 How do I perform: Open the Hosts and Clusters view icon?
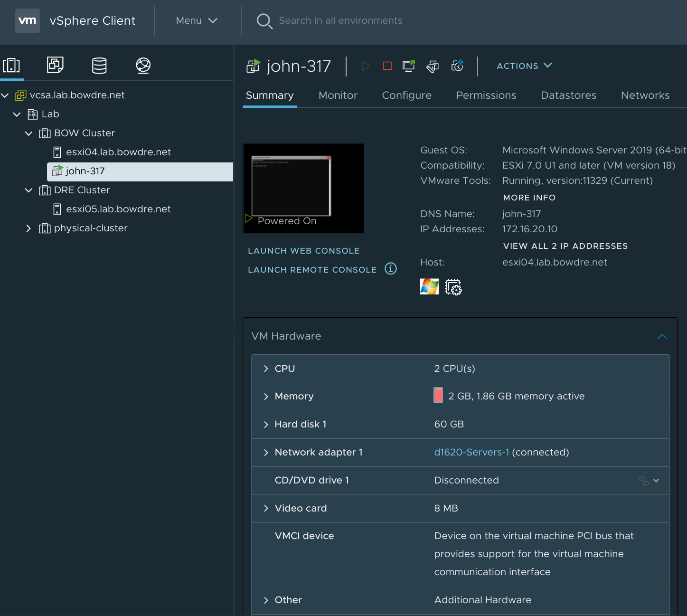point(11,65)
